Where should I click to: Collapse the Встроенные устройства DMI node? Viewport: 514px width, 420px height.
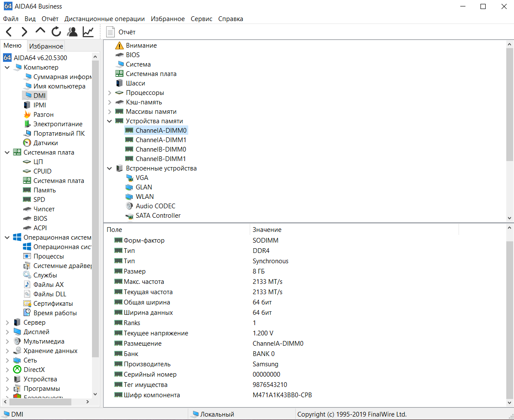[110, 168]
